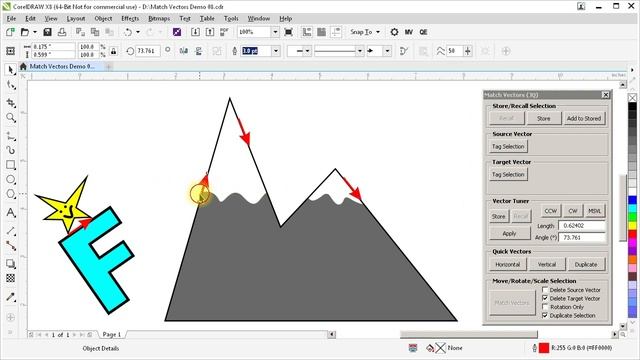640x360 pixels.
Task: Click the Export icon
Action: (210, 32)
